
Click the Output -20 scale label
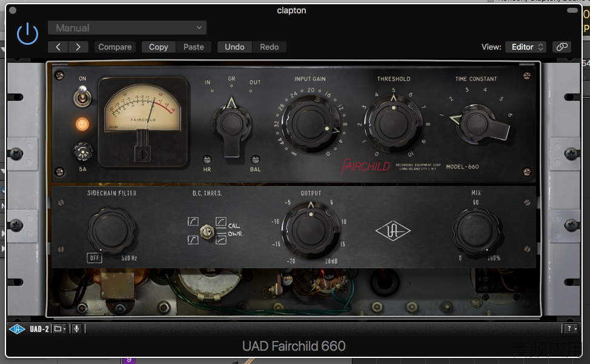coord(291,261)
